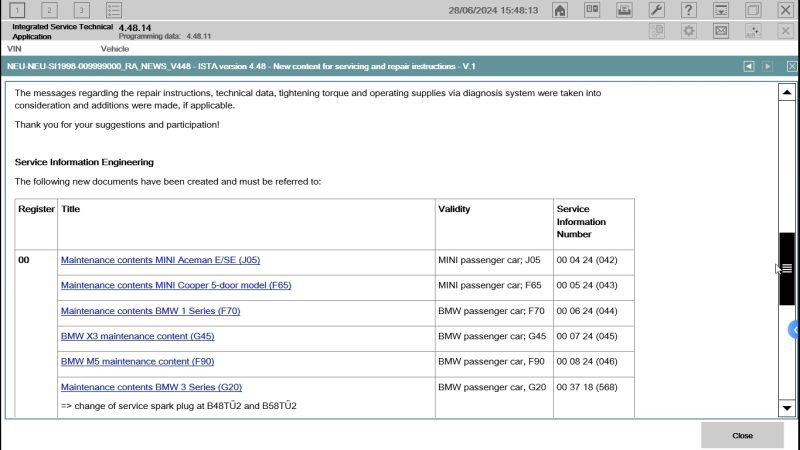Select operation tab 2 icon
Image resolution: width=800 pixels, height=450 pixels.
(49, 10)
